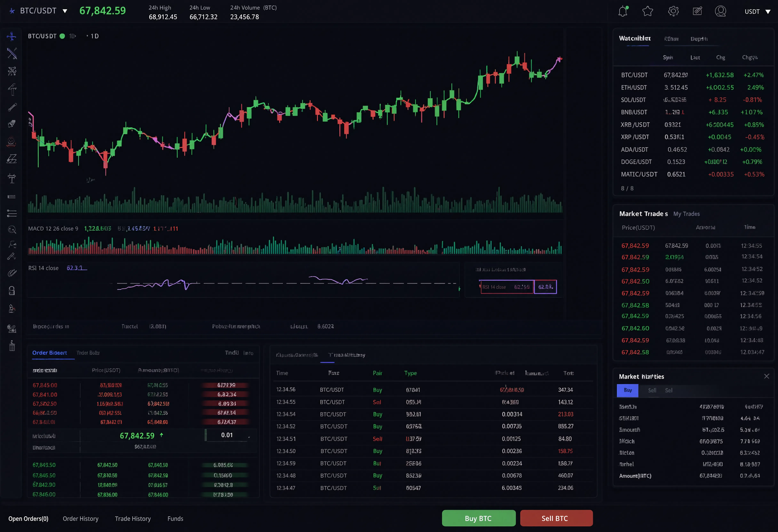Click the Buy BTC button
Screen dimensions: 778x532
[478, 518]
